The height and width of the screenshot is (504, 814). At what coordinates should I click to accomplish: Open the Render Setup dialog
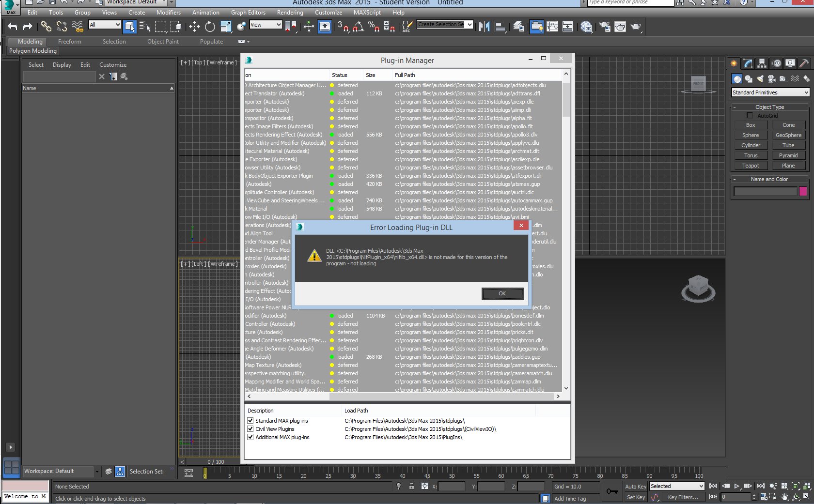tap(605, 27)
